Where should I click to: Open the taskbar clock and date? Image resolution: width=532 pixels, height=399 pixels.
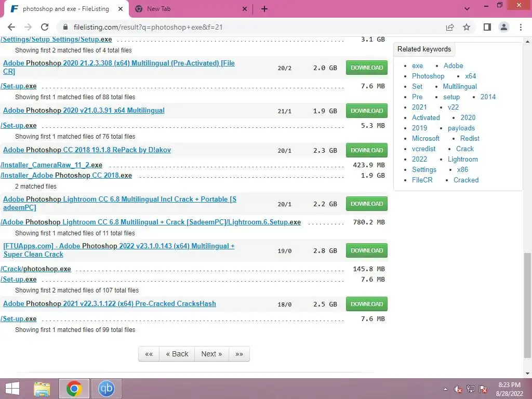click(509, 389)
